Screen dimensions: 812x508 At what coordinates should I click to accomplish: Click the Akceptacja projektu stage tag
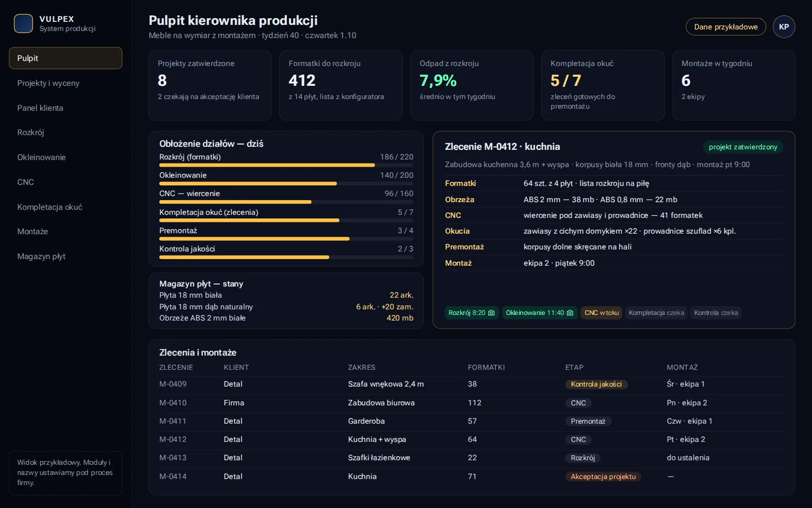(x=603, y=477)
